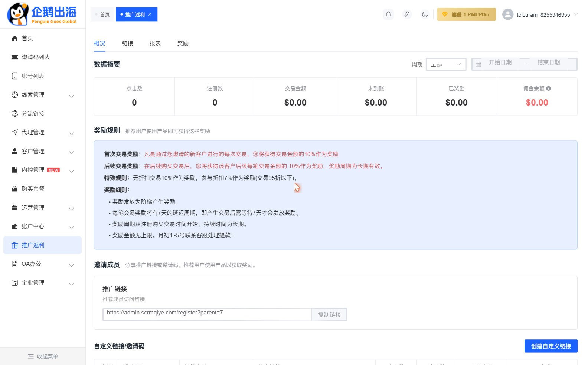The height and width of the screenshot is (365, 588).
Task: Switch to the 首页 page tab
Action: pyautogui.click(x=102, y=14)
